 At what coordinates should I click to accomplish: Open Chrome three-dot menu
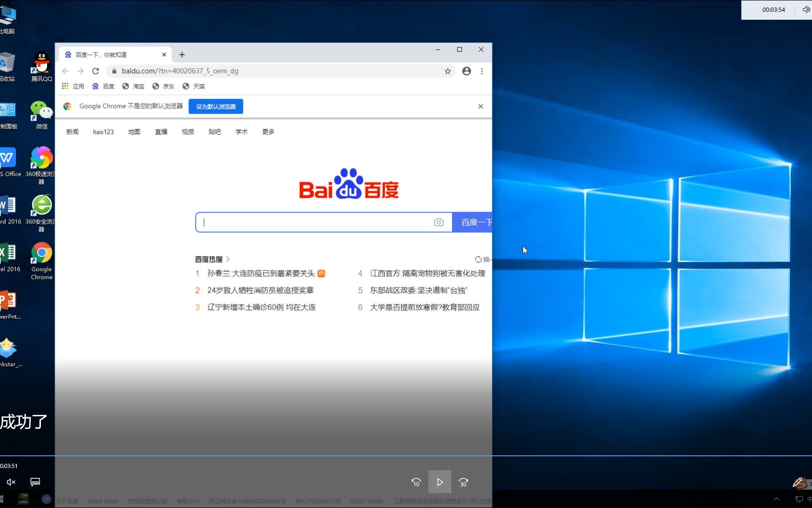coord(482,71)
